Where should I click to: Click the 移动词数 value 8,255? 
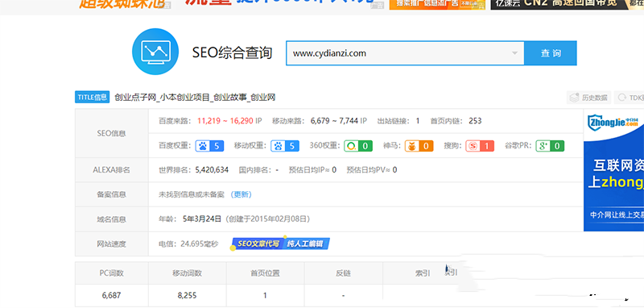[188, 295]
